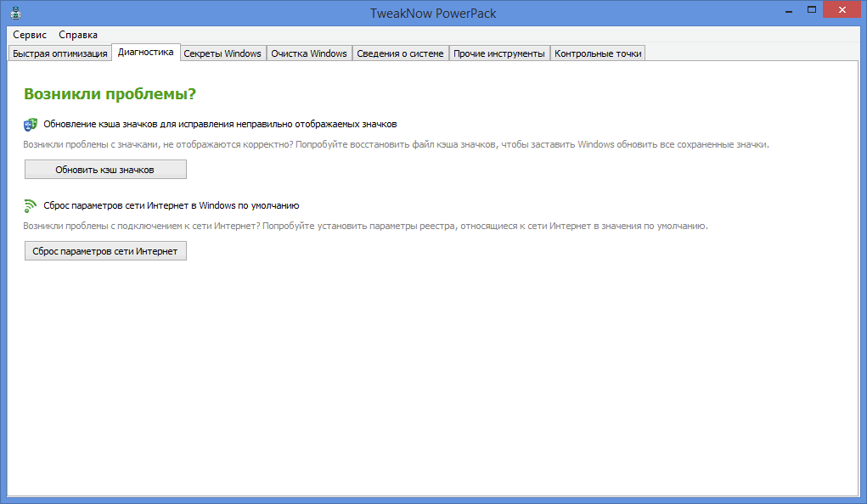The width and height of the screenshot is (867, 504).
Task: Select the Диагностика tab
Action: pos(145,52)
